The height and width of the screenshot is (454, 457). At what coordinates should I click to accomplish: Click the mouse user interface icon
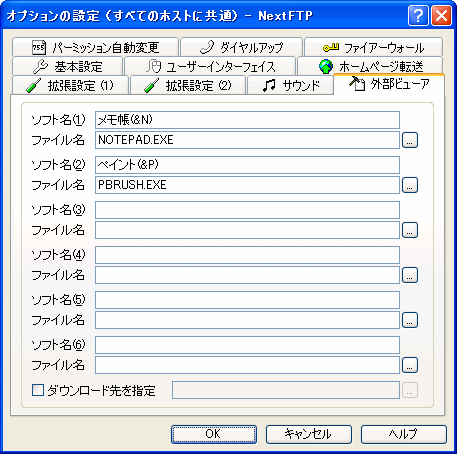pos(153,66)
